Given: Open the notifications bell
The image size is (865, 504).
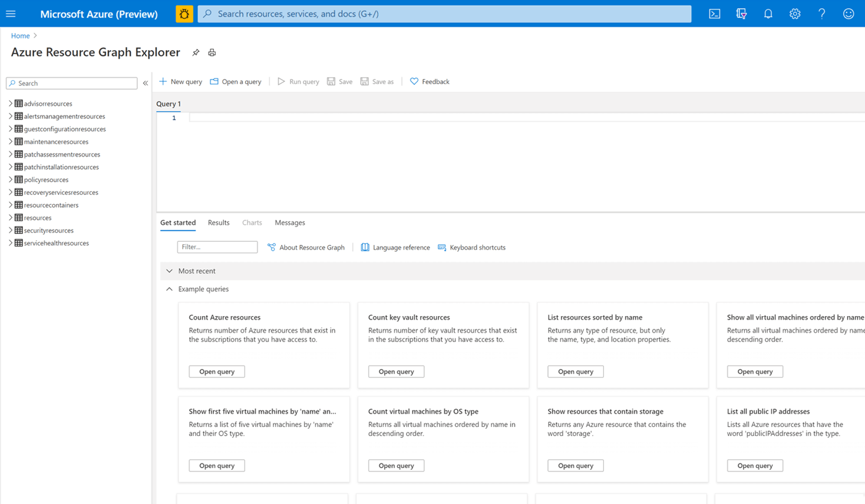Looking at the screenshot, I should click(x=768, y=14).
